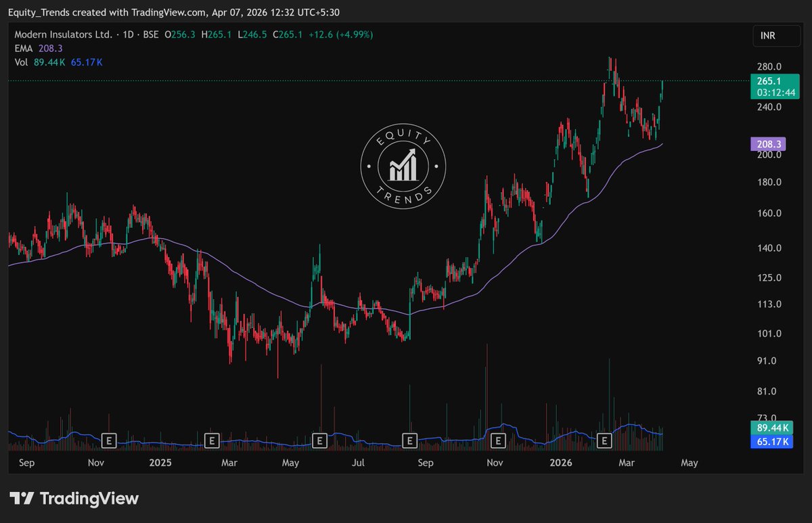This screenshot has width=812, height=523.
Task: Click the 240.0 price axis label
Action: click(x=769, y=107)
